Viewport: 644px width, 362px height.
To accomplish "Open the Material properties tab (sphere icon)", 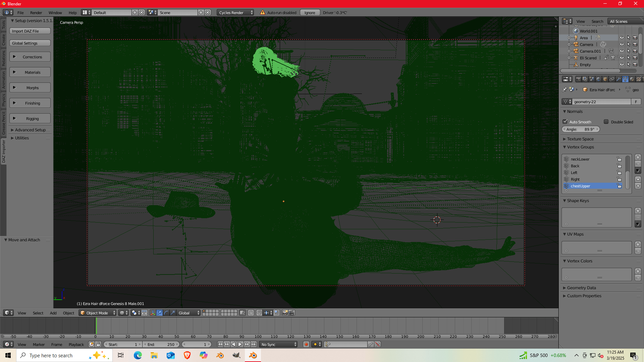I will tap(632, 79).
